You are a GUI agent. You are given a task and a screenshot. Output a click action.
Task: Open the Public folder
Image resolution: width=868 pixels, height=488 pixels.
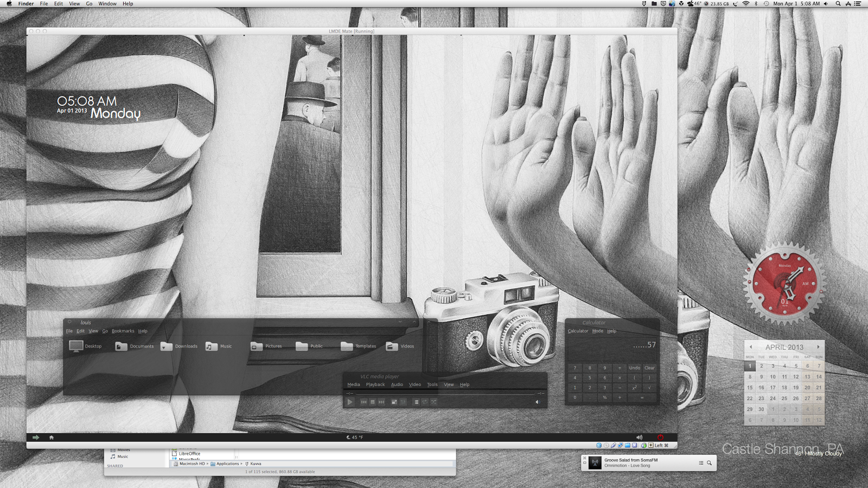coord(302,346)
